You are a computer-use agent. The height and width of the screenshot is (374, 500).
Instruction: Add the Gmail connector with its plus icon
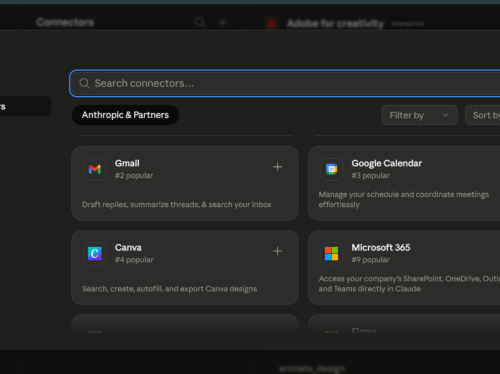tap(277, 167)
